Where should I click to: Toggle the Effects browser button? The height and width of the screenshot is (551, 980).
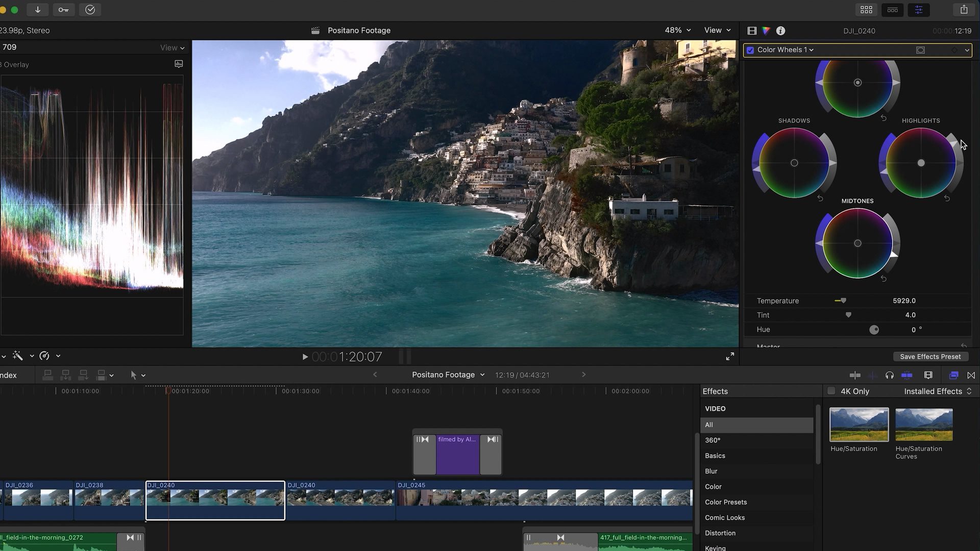coord(953,375)
